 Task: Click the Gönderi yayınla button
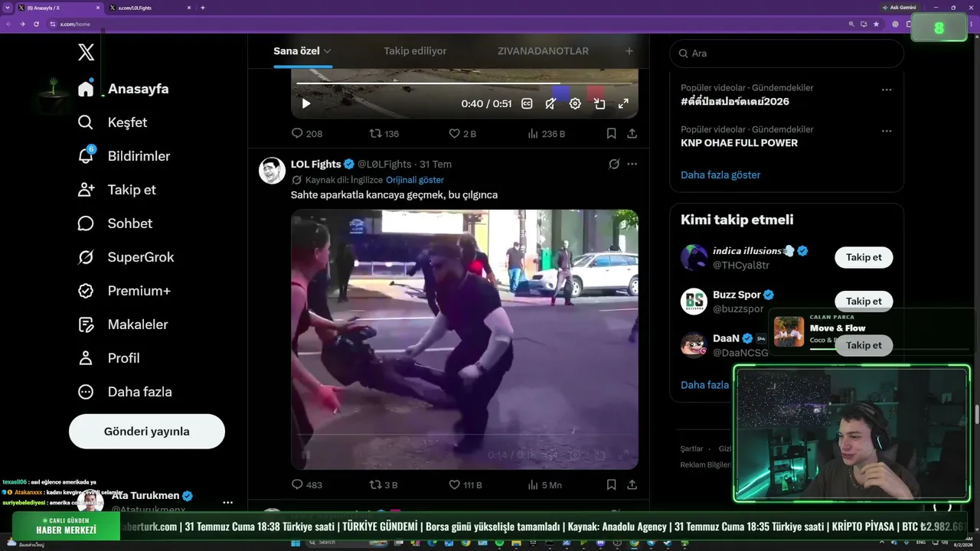click(147, 432)
